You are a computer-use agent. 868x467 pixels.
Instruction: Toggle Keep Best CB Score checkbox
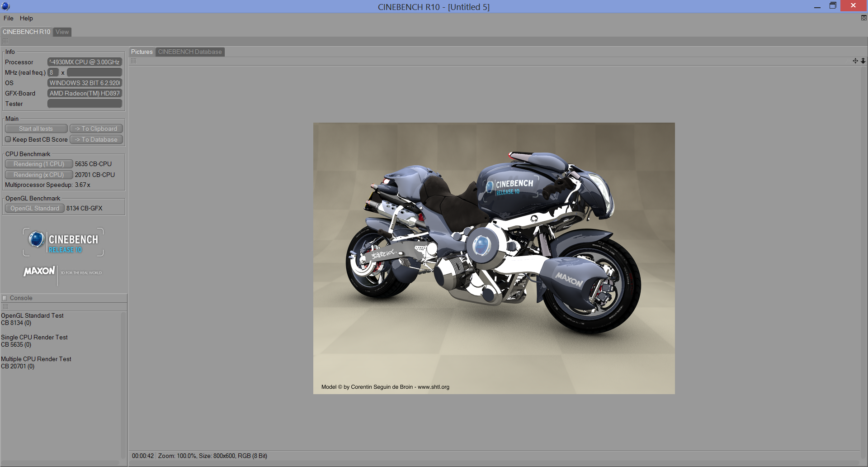pyautogui.click(x=8, y=139)
